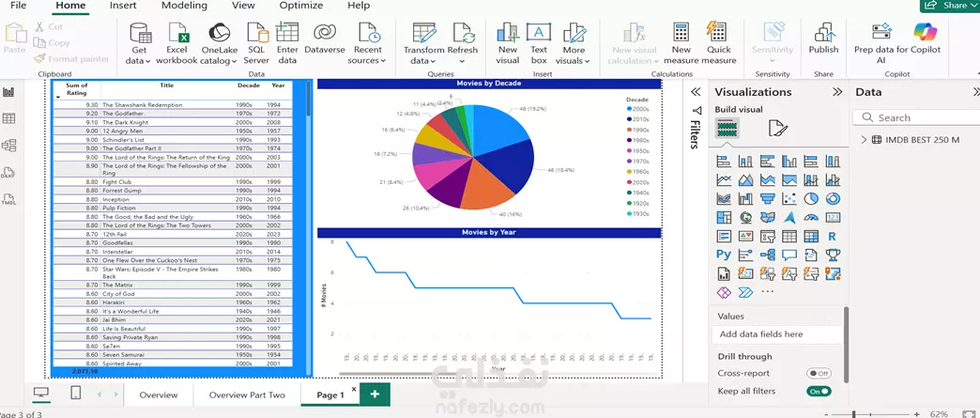The width and height of the screenshot is (980, 418).
Task: Select the R script visual
Action: pyautogui.click(x=833, y=237)
